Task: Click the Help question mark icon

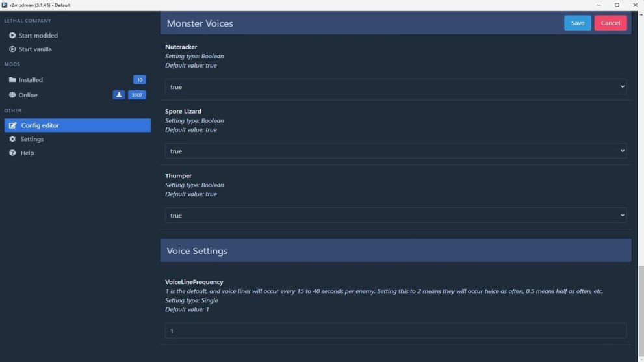Action: tap(12, 153)
